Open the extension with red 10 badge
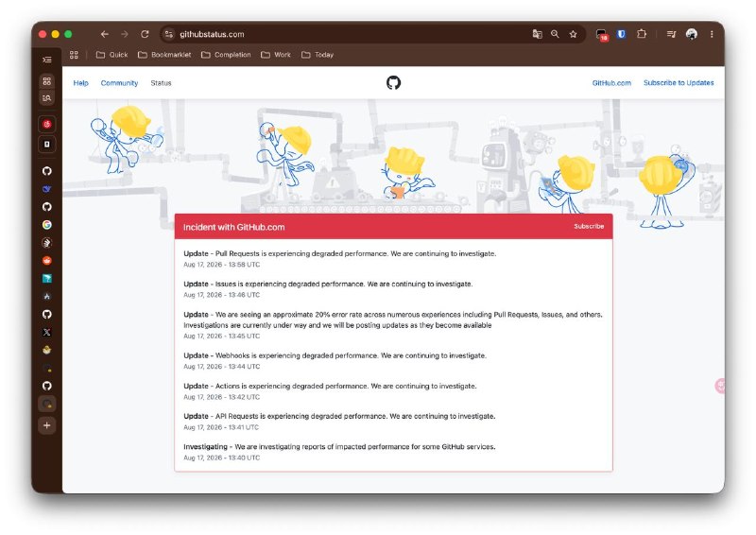Image resolution: width=756 pixels, height=535 pixels. coord(602,35)
